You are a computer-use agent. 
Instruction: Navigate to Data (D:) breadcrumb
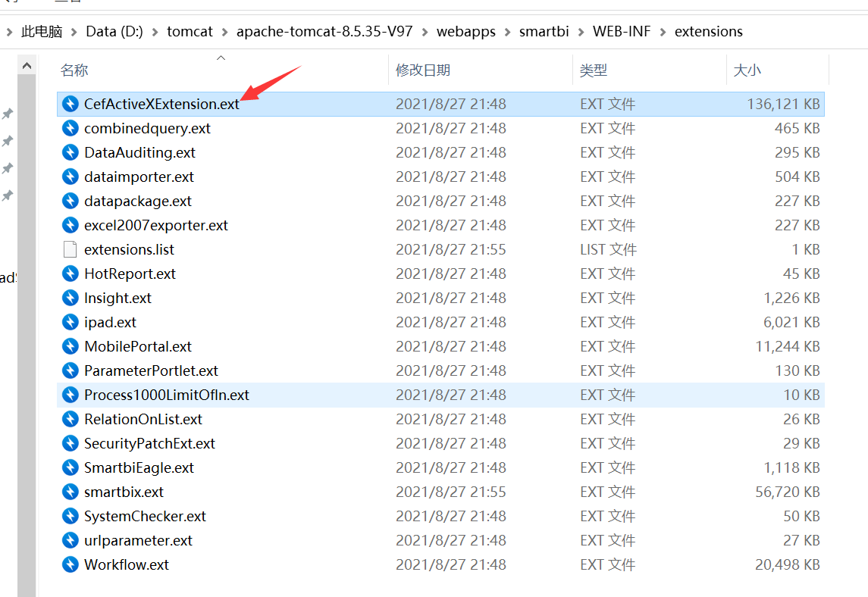pos(114,32)
